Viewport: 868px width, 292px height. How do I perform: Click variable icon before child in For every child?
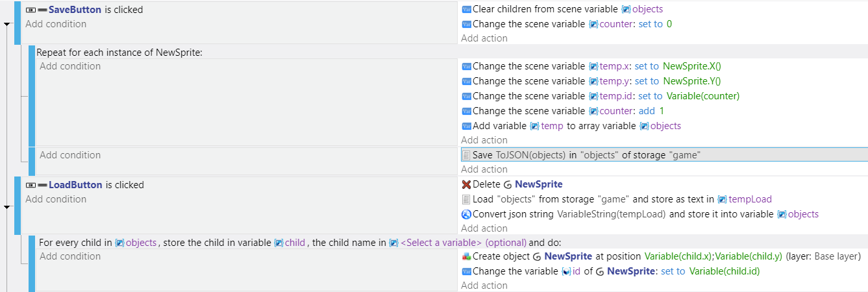pyautogui.click(x=279, y=243)
